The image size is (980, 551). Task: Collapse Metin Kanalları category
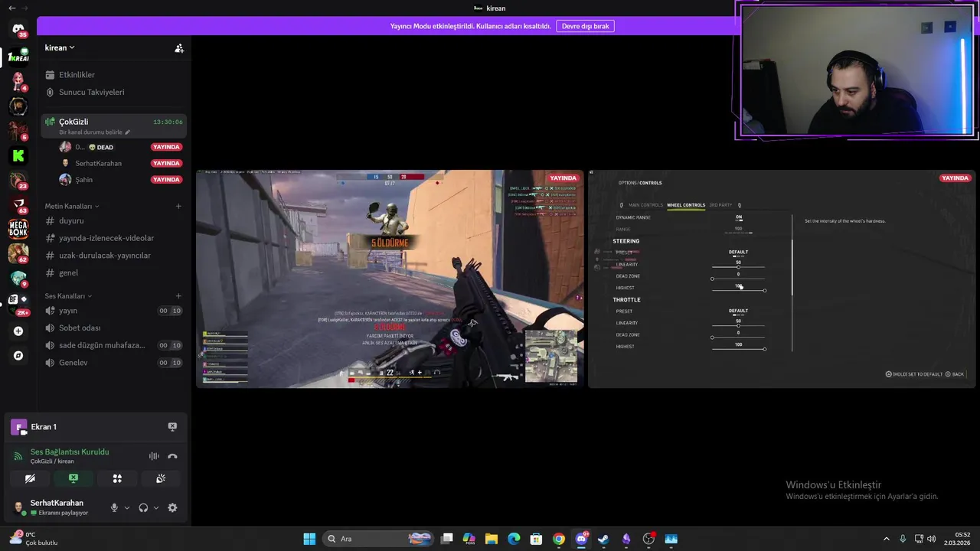pyautogui.click(x=72, y=206)
